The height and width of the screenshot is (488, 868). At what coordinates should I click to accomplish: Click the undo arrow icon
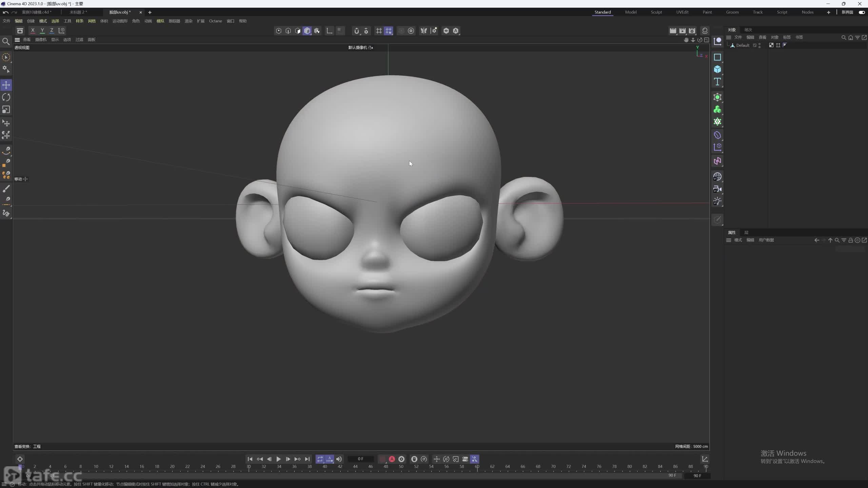coord(5,12)
